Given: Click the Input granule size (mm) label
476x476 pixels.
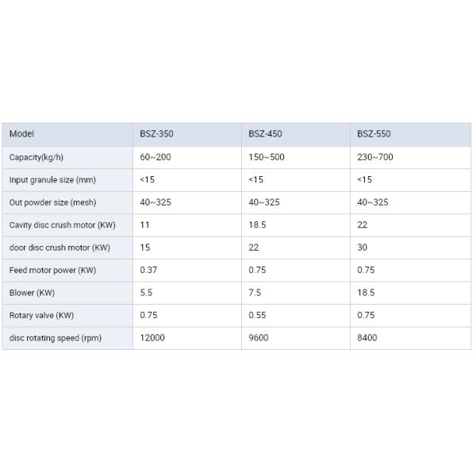Looking at the screenshot, I should [52, 180].
